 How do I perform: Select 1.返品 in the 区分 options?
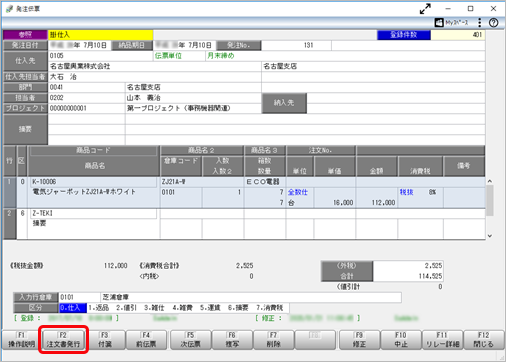tap(99, 308)
